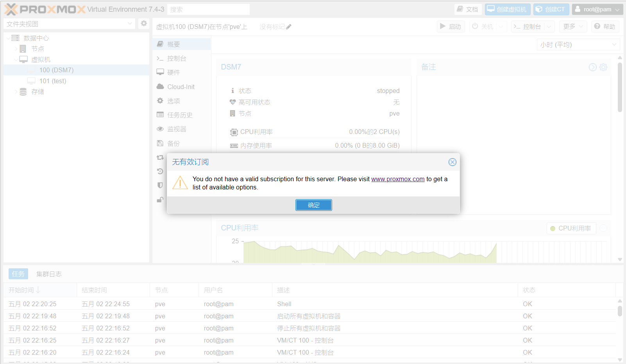Open the 备份 (Backup) section
The height and width of the screenshot is (364, 626).
[x=173, y=143]
